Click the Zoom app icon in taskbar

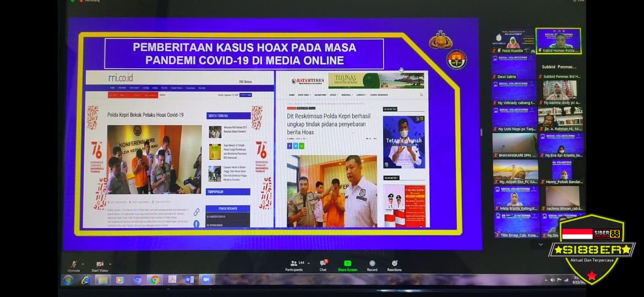pos(206,280)
